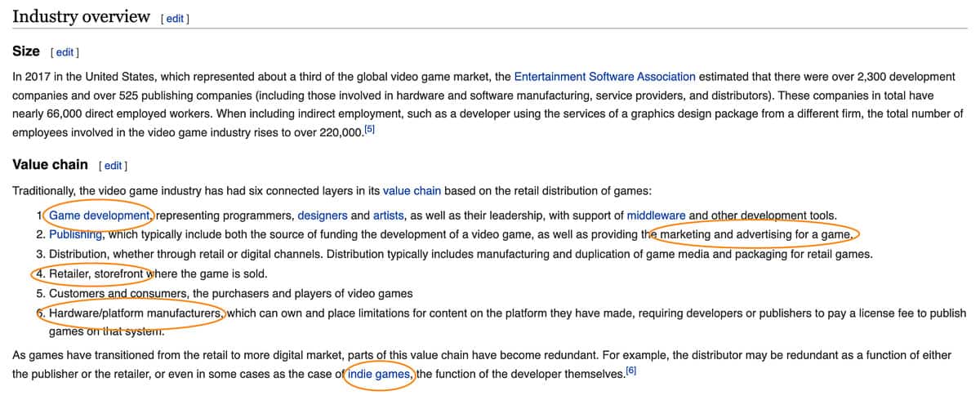The height and width of the screenshot is (400, 980).
Task: Open the Game development link
Action: click(x=99, y=216)
